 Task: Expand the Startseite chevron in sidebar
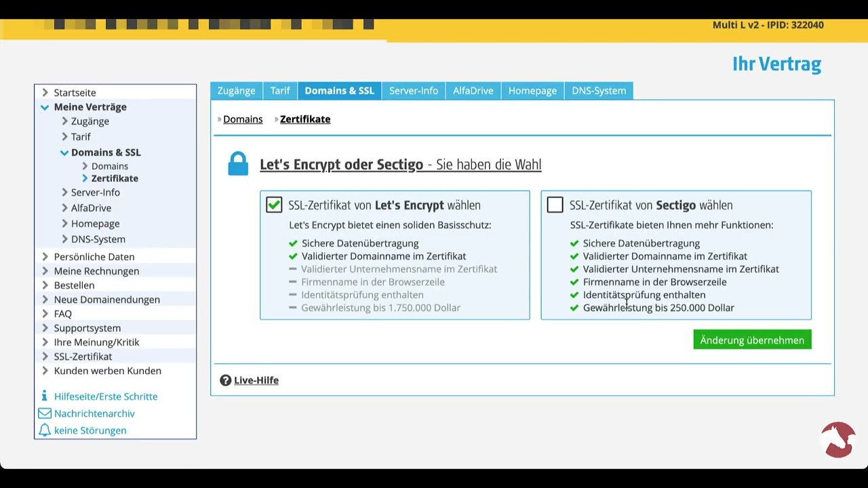tap(45, 92)
